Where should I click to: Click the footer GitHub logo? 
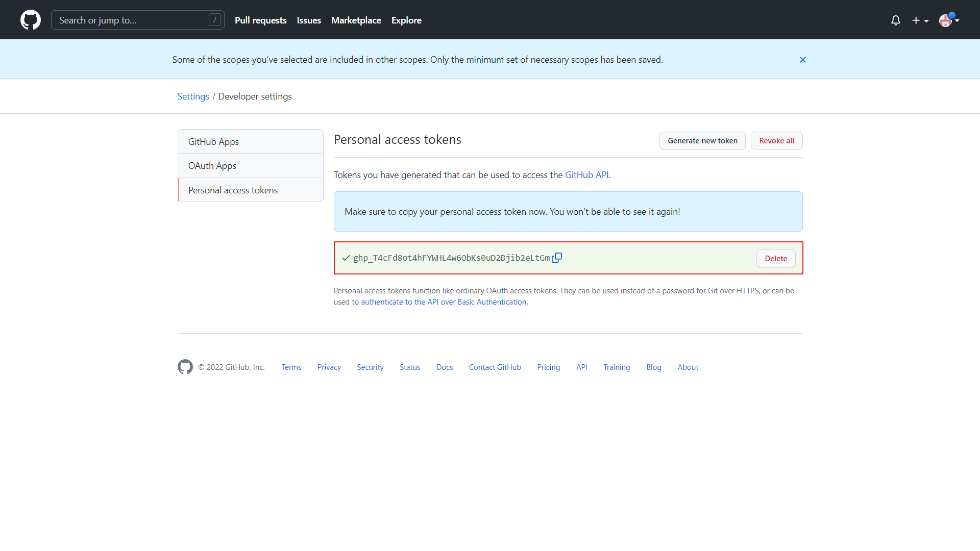click(185, 367)
